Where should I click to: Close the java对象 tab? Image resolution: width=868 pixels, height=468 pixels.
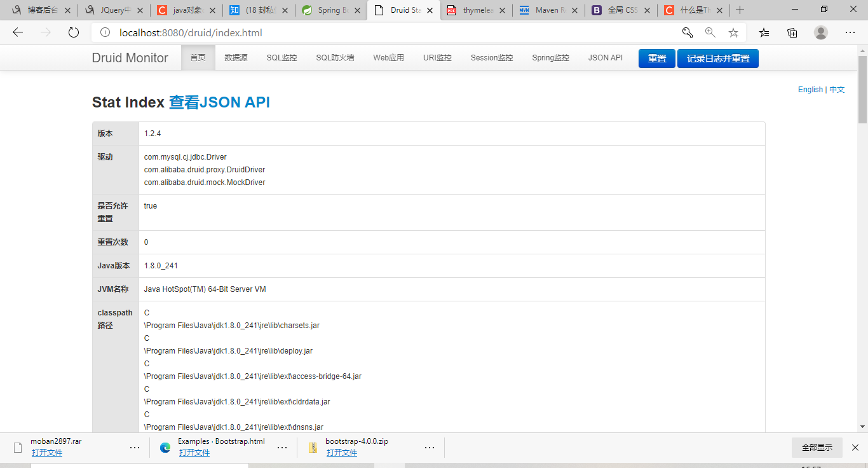coord(212,10)
